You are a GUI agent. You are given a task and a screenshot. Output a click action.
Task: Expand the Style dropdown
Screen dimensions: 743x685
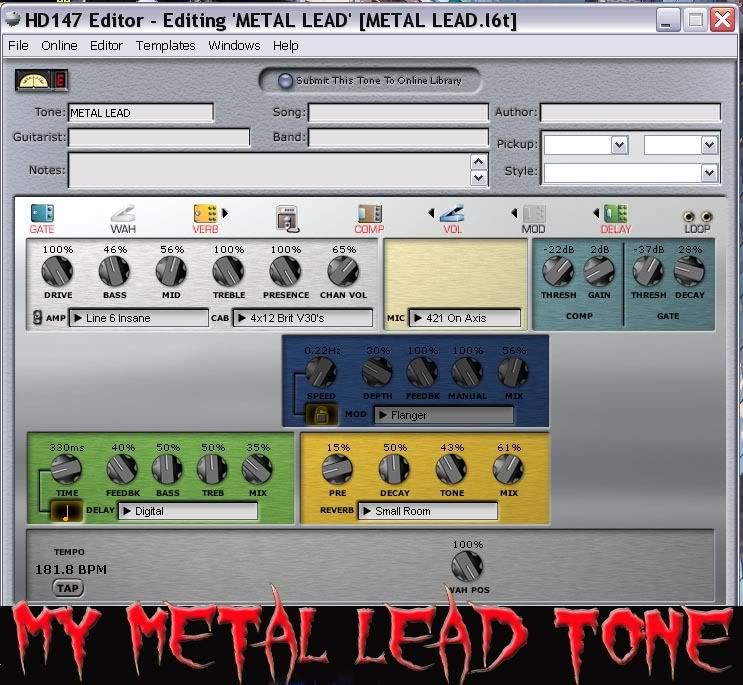[709, 172]
